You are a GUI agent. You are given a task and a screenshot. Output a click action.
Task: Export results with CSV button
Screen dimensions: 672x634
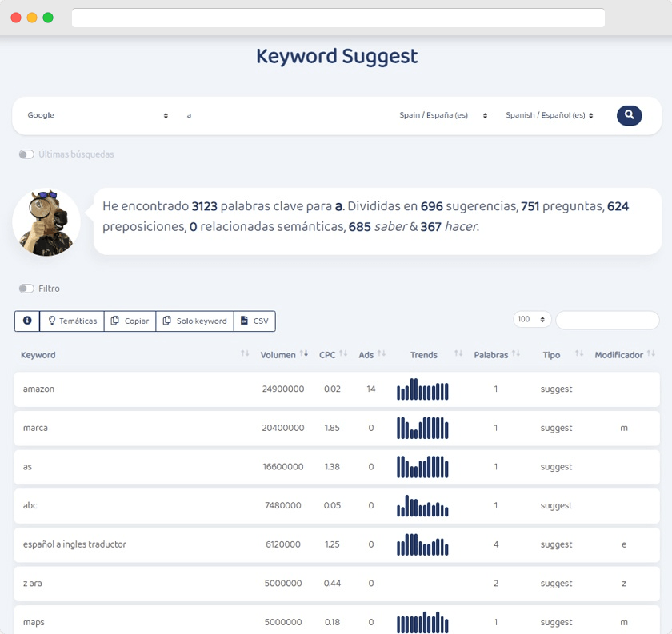[254, 321]
